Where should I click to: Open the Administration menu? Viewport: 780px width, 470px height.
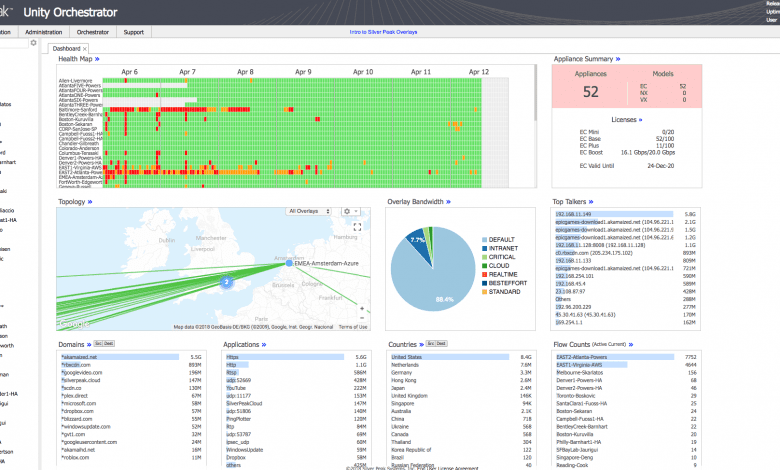44,32
